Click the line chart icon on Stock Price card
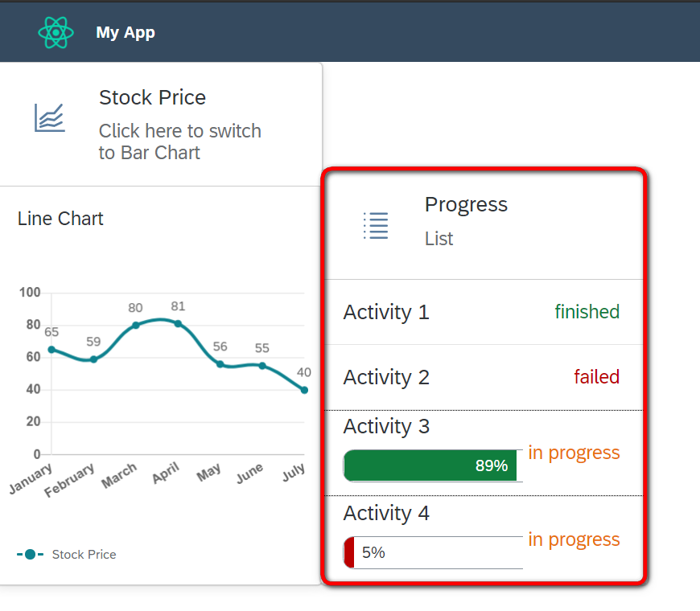 click(50, 118)
